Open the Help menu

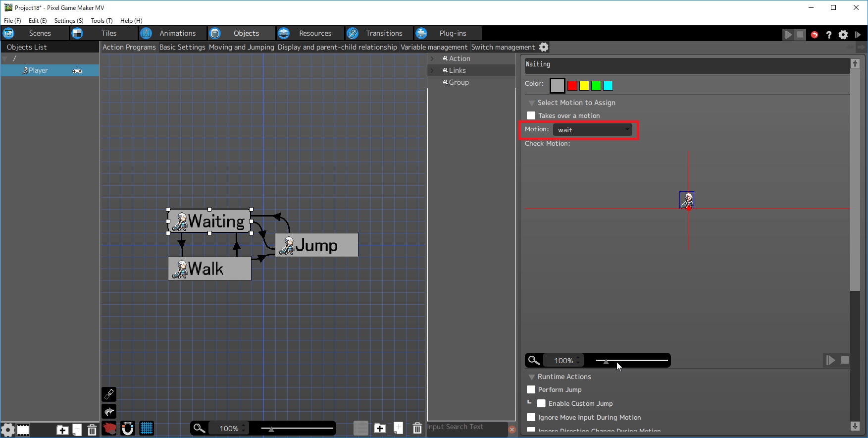pos(131,21)
